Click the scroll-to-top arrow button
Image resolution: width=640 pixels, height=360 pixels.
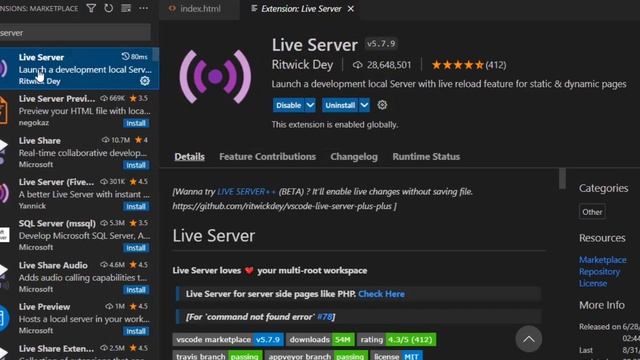(x=529, y=339)
